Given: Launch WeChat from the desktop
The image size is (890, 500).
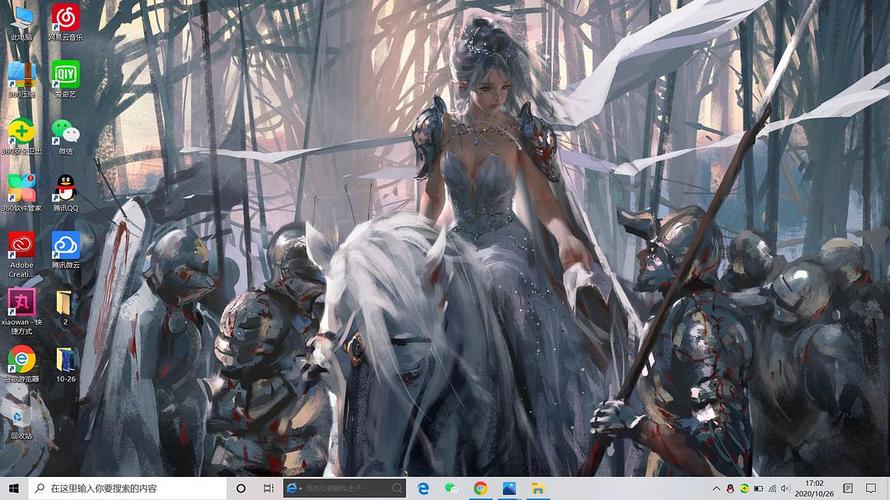Looking at the screenshot, I should coord(66,131).
